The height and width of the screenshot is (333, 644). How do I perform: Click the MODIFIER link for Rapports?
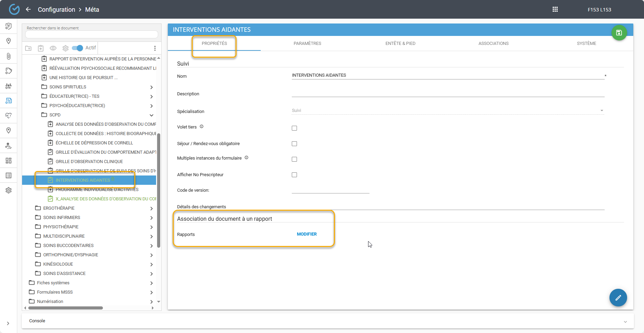tap(307, 234)
